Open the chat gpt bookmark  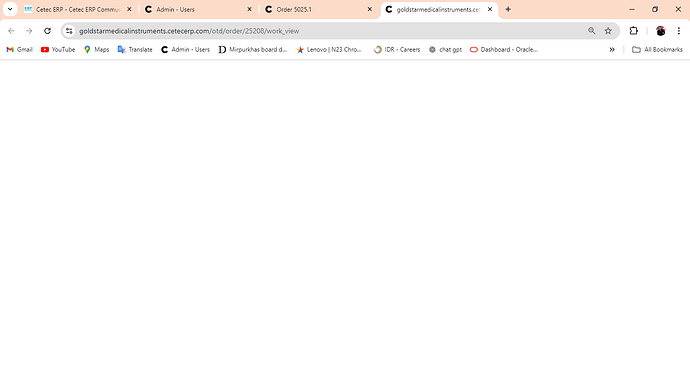(x=445, y=50)
